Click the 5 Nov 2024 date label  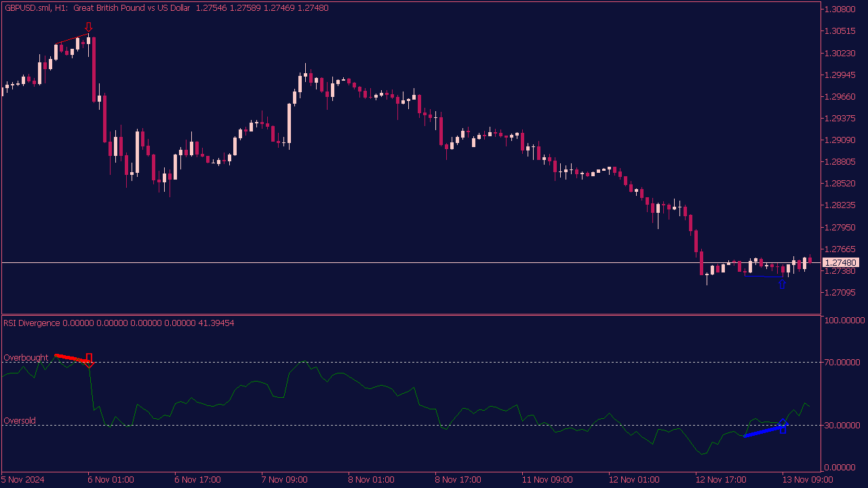[24, 480]
